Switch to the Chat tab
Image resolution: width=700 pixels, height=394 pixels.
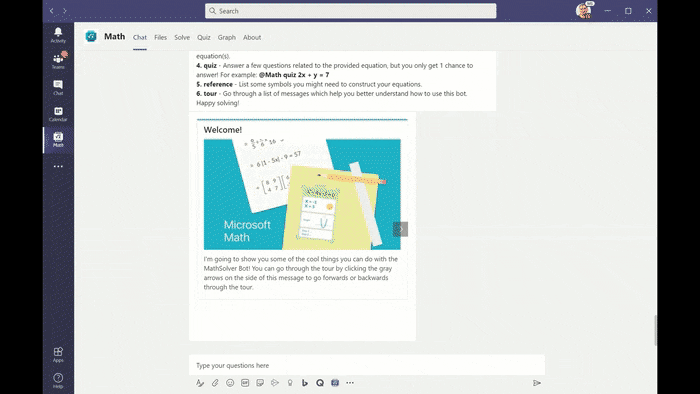140,37
